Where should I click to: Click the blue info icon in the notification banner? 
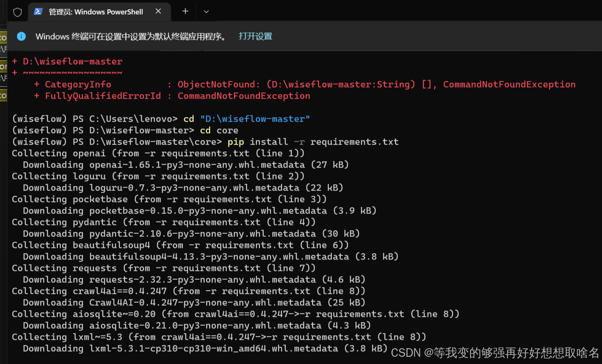[x=21, y=36]
